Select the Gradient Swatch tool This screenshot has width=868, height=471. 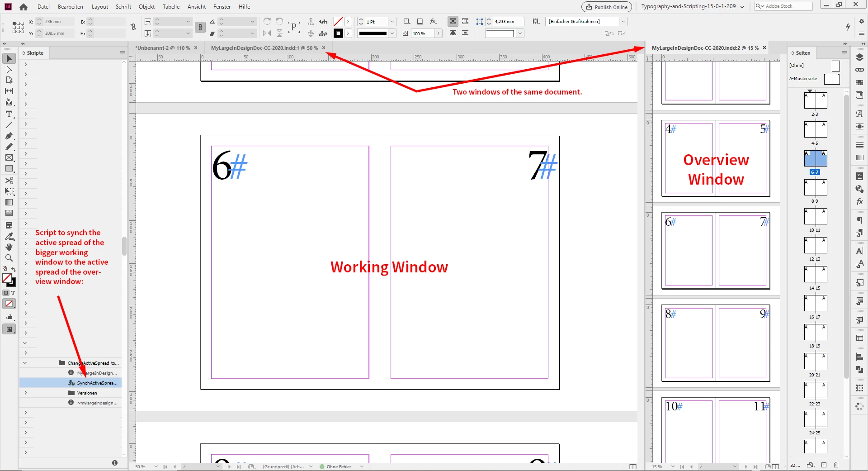point(9,202)
